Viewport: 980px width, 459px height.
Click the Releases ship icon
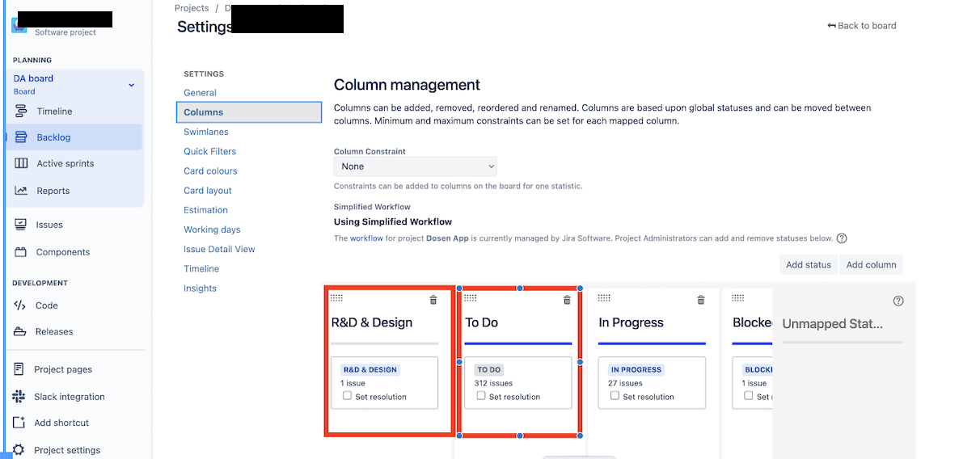[20, 331]
